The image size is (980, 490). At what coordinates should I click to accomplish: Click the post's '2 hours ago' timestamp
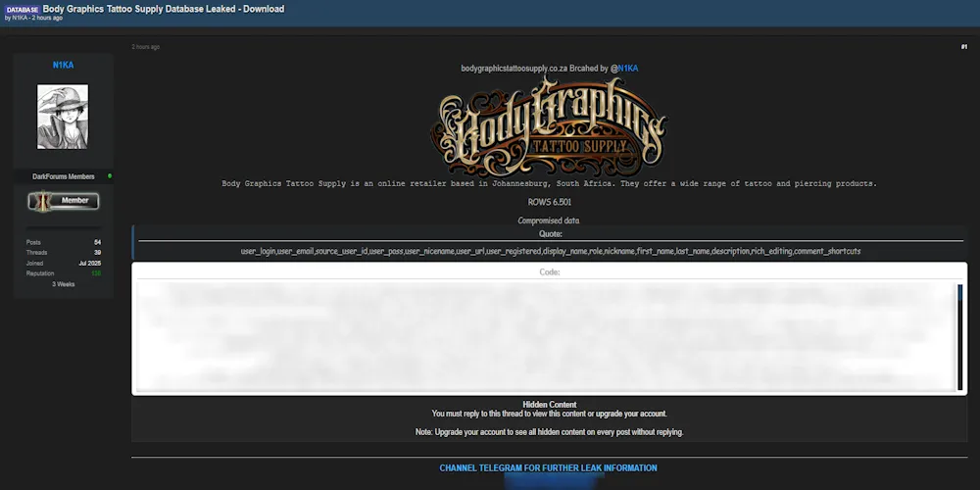click(x=145, y=47)
